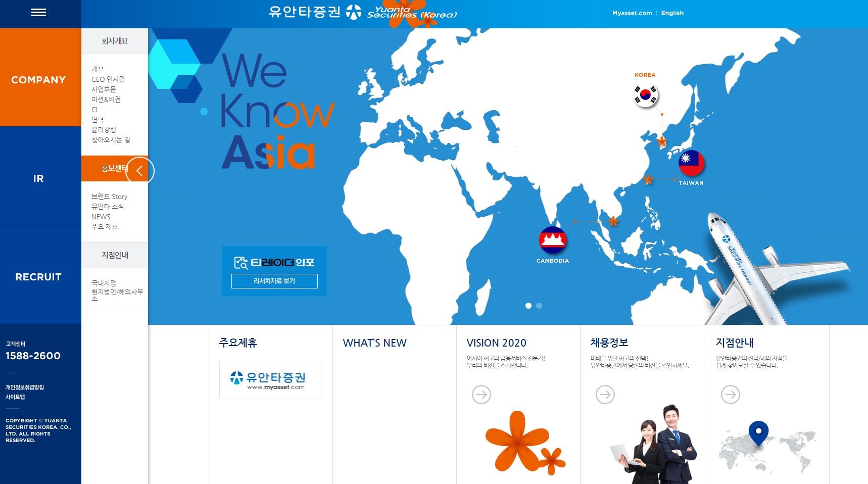This screenshot has height=484, width=868.
Task: Open 주요 제휴 submenu item
Action: coord(105,227)
